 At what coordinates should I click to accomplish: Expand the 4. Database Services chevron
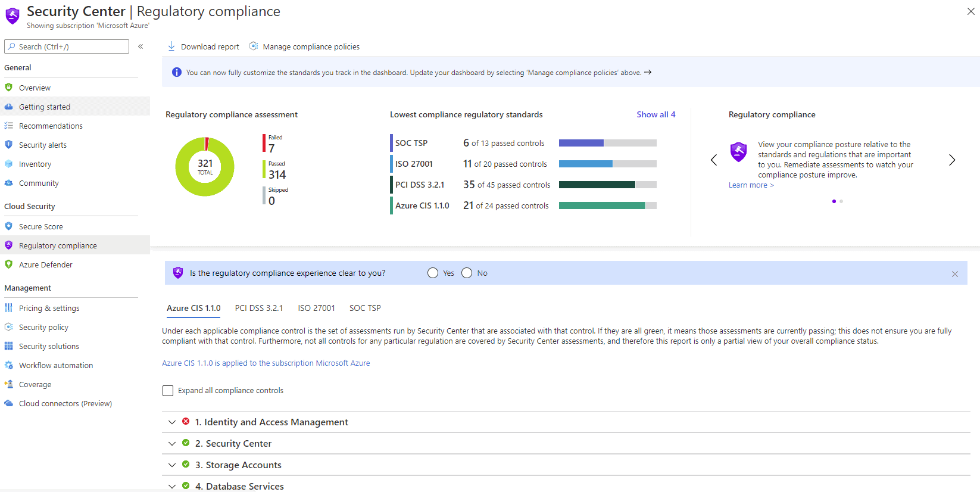172,486
